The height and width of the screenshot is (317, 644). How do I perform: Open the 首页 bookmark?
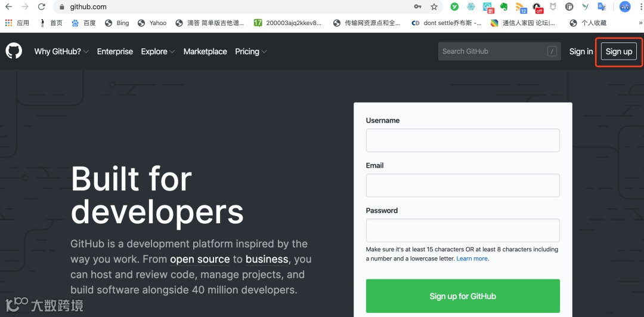click(51, 23)
